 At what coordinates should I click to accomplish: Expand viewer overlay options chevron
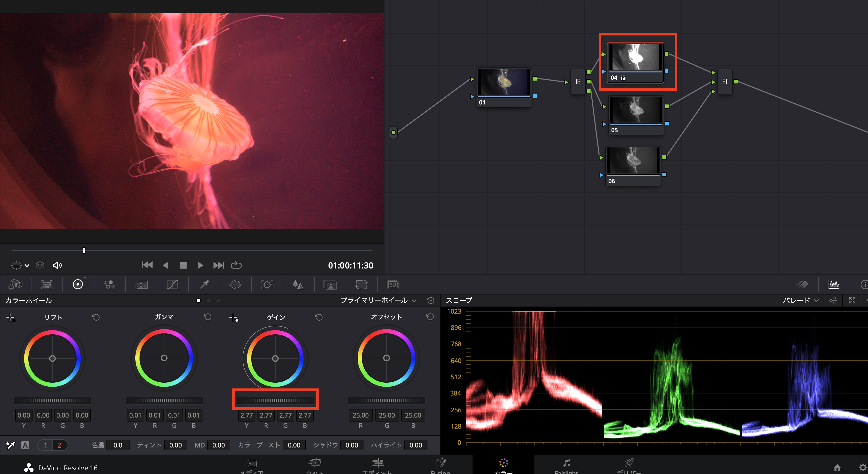pyautogui.click(x=27, y=265)
